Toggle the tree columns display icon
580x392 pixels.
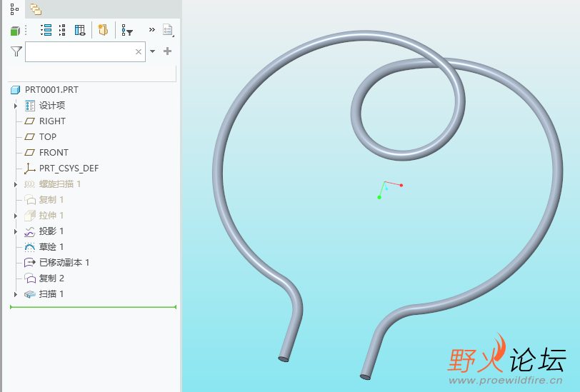click(80, 30)
